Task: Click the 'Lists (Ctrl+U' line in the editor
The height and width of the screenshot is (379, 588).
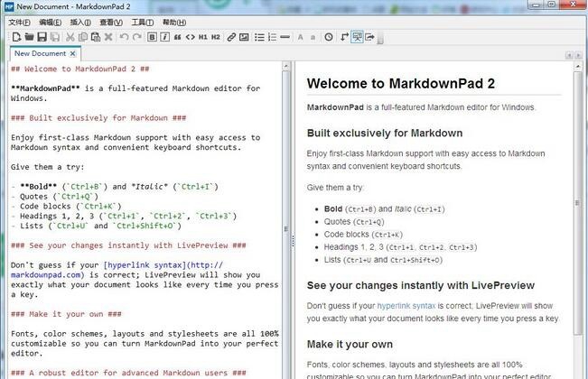Action: [x=96, y=226]
